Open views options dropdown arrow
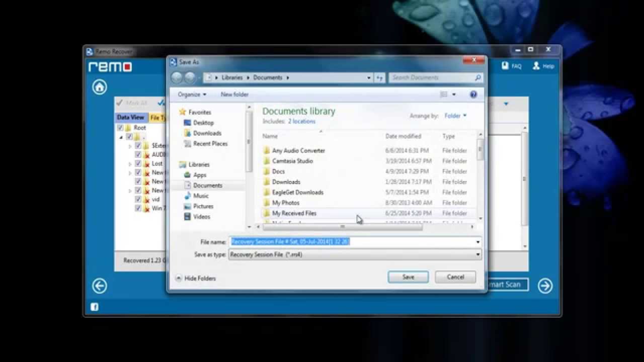Screen dimensions: 644x362 [454, 95]
